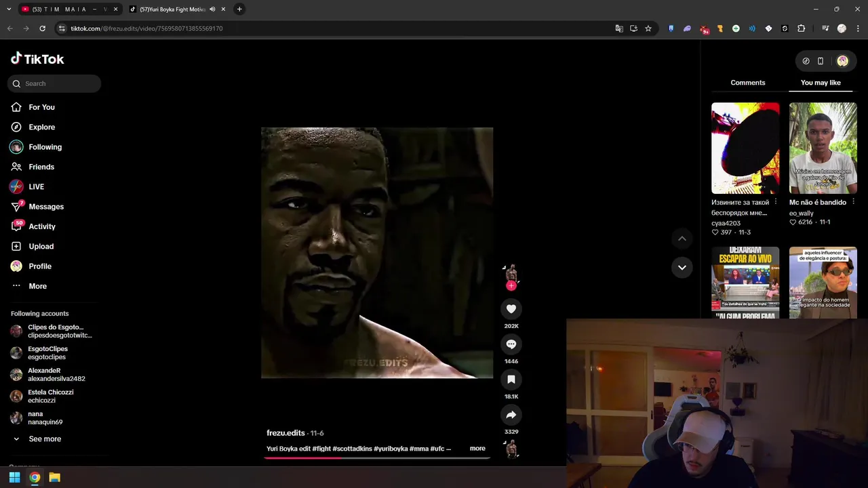This screenshot has width=868, height=488.
Task: Open the tab search dropdown
Action: [8, 9]
